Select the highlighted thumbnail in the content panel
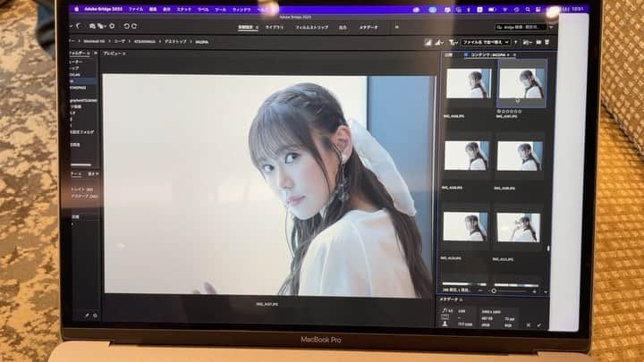The image size is (644, 362). [522, 83]
